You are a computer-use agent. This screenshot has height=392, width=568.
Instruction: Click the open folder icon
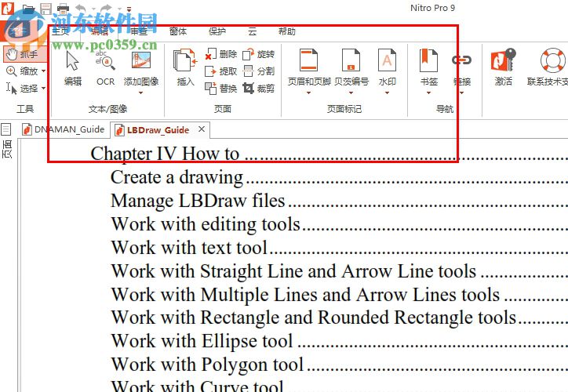[x=28, y=9]
